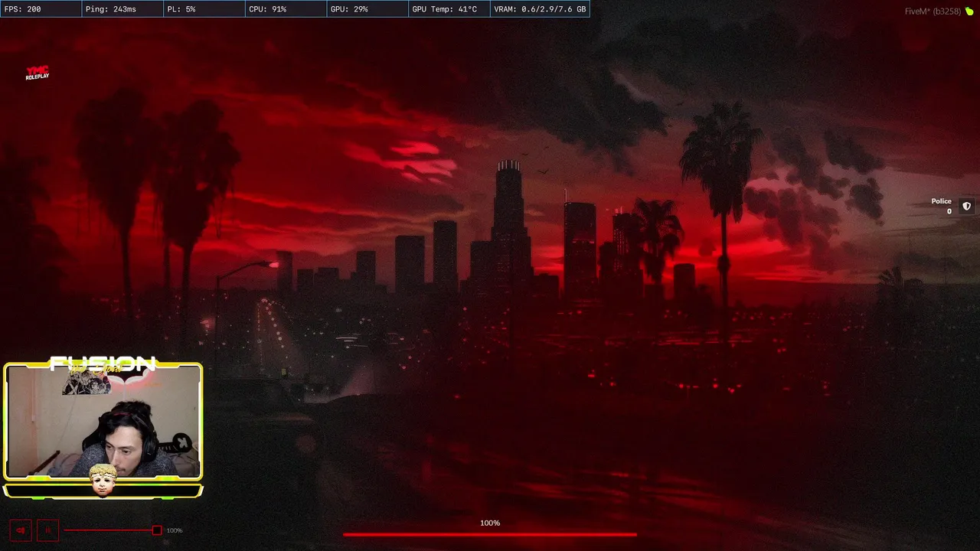Click the FiveM build label
Image resolution: width=980 pixels, height=551 pixels.
(933, 11)
